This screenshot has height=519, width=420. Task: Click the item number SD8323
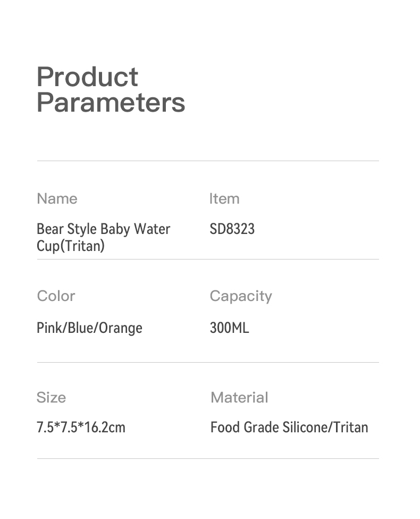[x=232, y=229]
